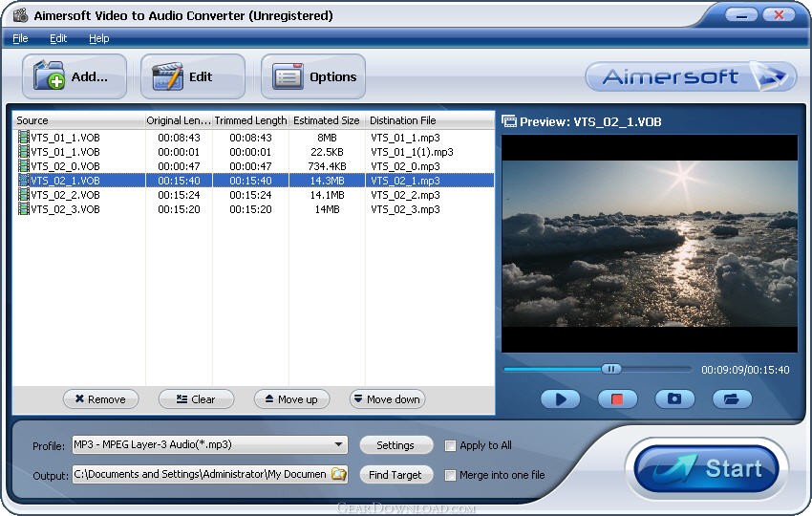Click the film icon of VTS_02_2.VOB
The image size is (812, 516).
(23, 195)
